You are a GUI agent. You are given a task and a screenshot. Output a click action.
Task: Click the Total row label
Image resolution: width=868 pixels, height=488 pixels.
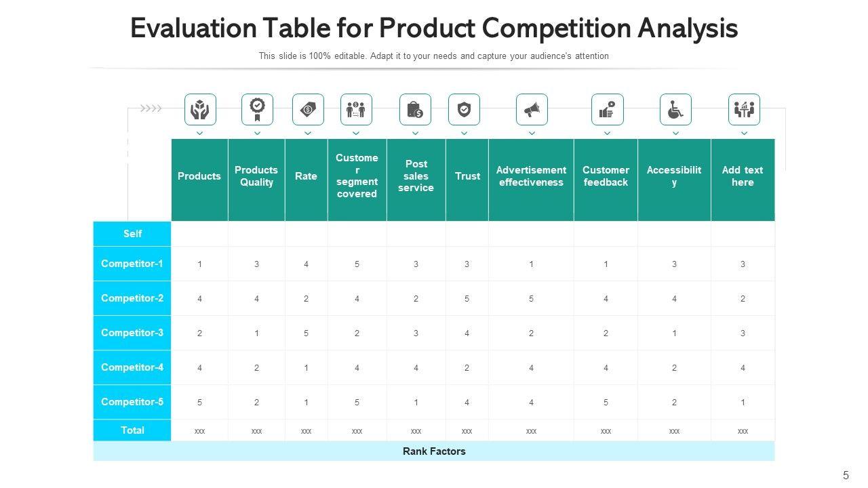(x=132, y=430)
